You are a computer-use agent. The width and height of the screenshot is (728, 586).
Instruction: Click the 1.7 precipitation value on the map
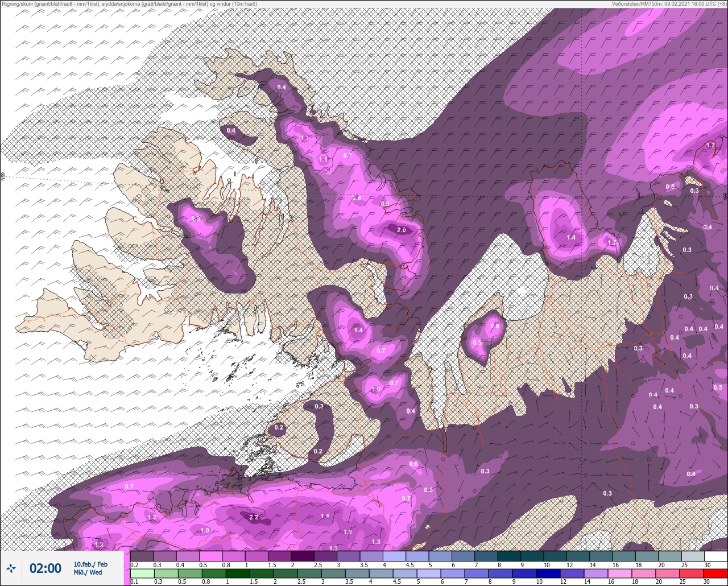click(710, 146)
